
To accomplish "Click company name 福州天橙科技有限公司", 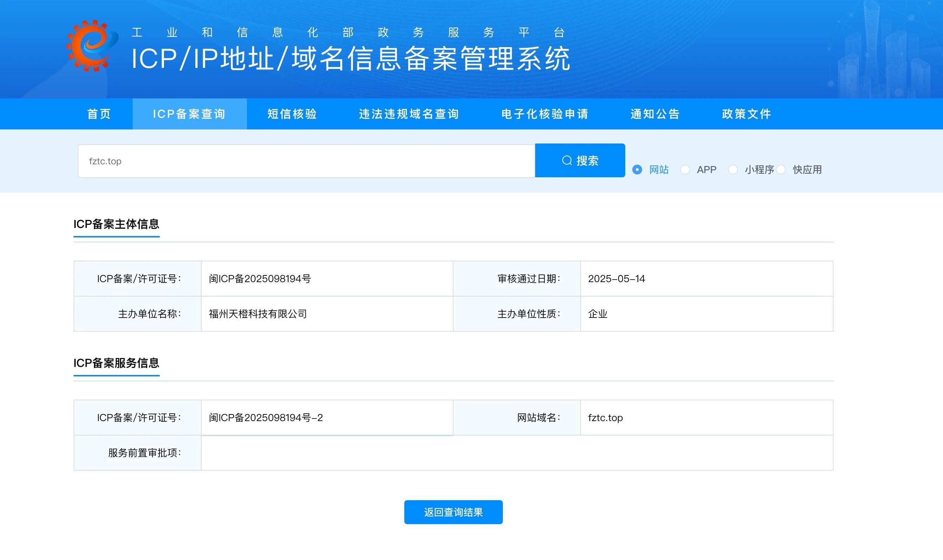I will click(258, 314).
